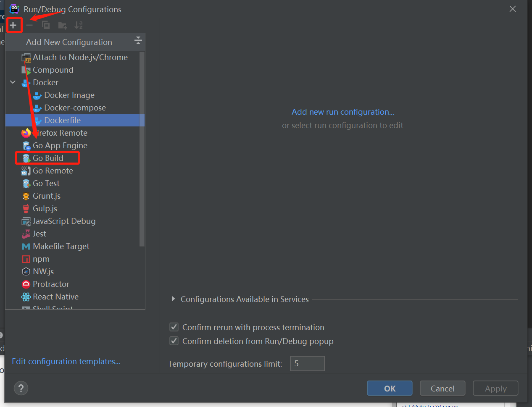This screenshot has width=532, height=407.
Task: Click the Go App Engine gopher icon
Action: pos(26,146)
